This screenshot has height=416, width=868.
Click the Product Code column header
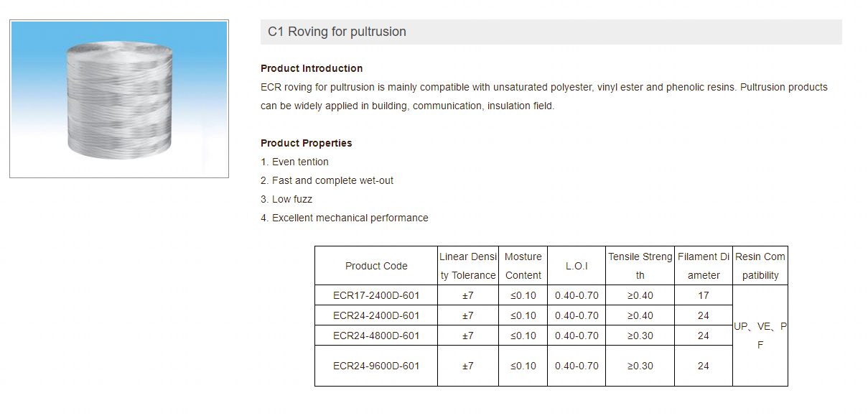click(376, 266)
